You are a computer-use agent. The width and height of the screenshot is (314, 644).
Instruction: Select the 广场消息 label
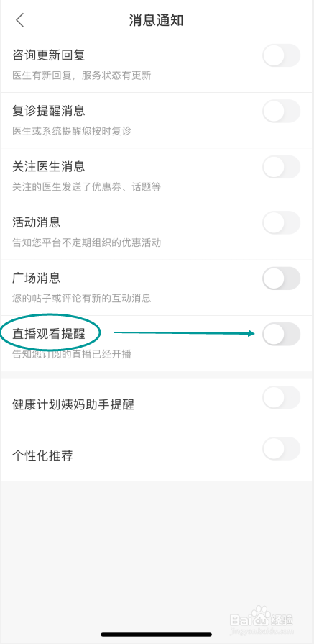[x=37, y=278]
